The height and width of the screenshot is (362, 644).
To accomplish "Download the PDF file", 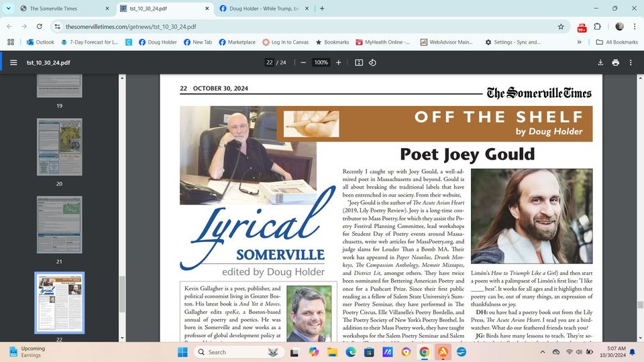I will [600, 62].
